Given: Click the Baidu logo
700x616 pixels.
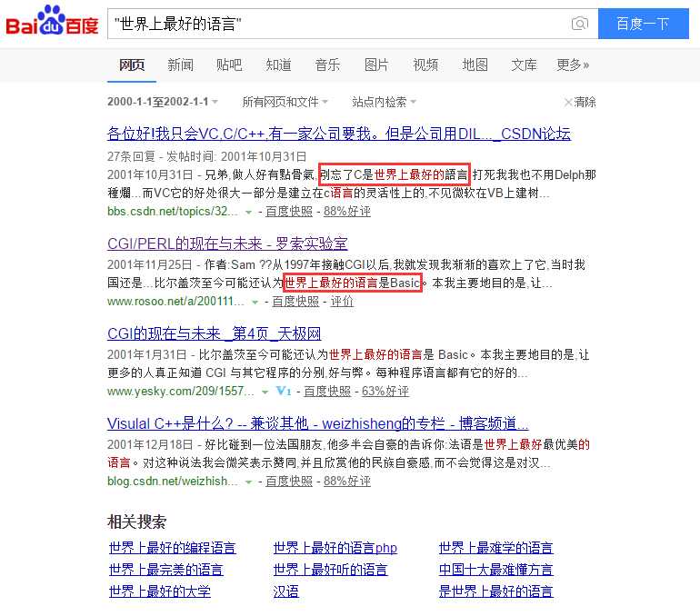Looking at the screenshot, I should tap(52, 21).
